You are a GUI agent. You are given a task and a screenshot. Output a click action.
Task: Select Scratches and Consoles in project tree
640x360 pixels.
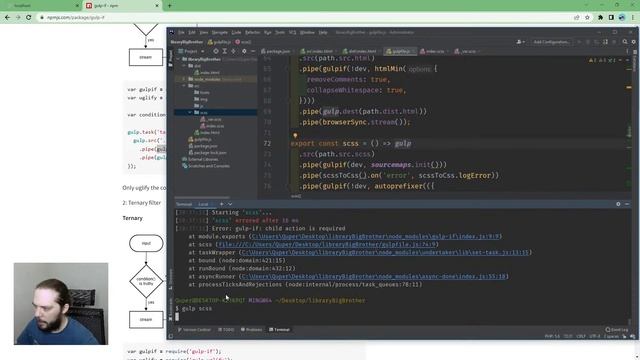(x=206, y=166)
